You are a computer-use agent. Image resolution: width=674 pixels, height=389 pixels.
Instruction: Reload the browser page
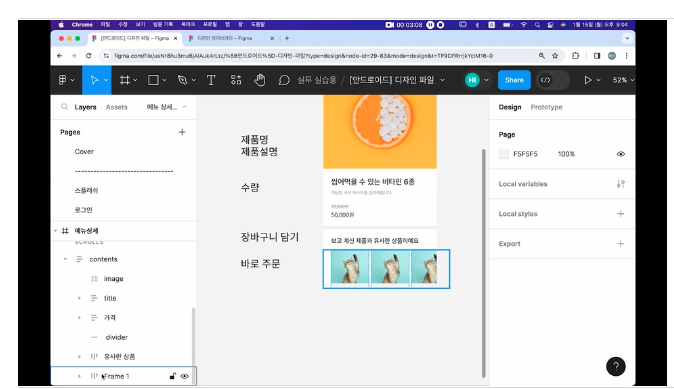89,56
